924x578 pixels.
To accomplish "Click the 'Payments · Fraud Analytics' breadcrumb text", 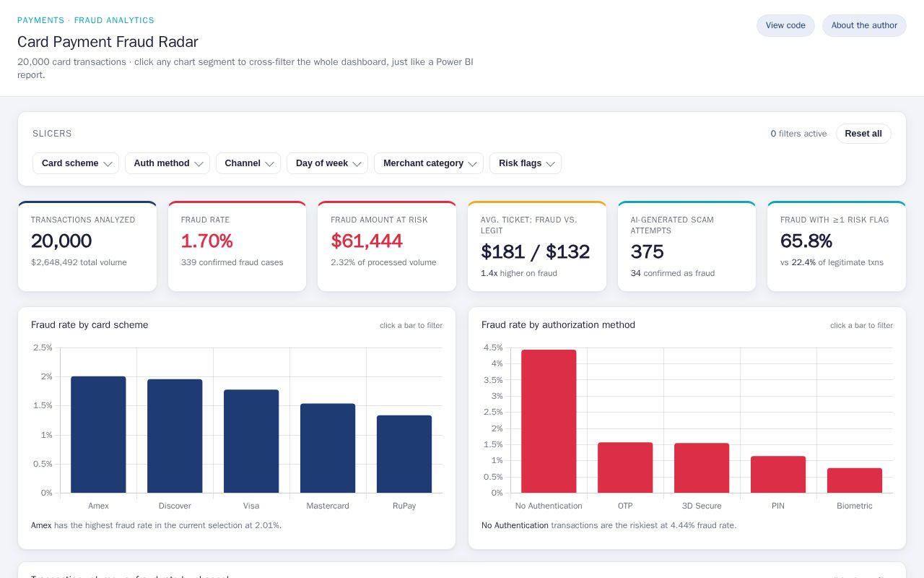I will 86,20.
